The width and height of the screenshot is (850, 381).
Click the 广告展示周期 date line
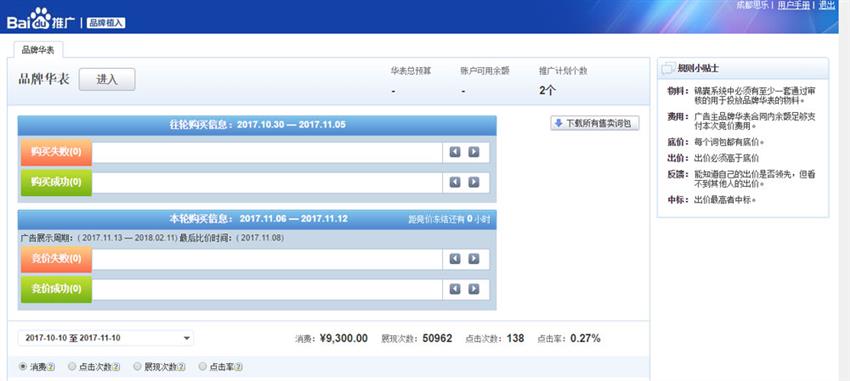pyautogui.click(x=152, y=238)
